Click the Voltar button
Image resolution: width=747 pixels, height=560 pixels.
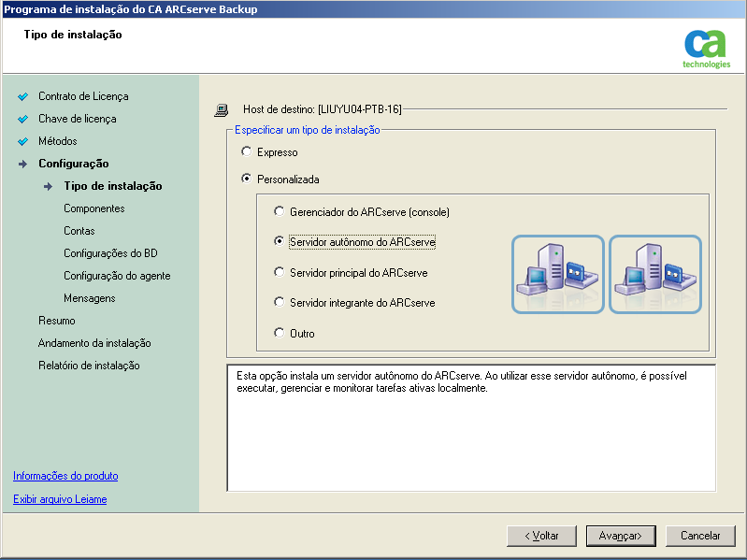541,536
